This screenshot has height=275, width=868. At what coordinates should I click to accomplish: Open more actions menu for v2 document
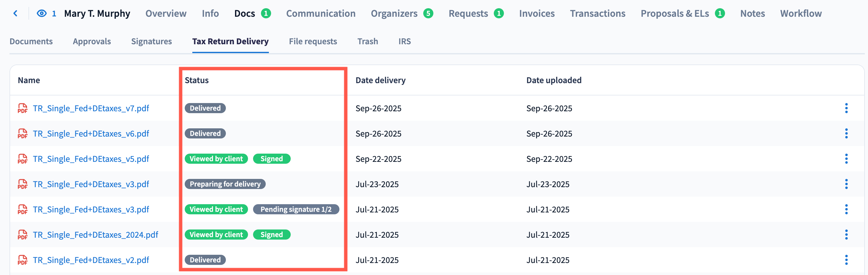tap(846, 260)
